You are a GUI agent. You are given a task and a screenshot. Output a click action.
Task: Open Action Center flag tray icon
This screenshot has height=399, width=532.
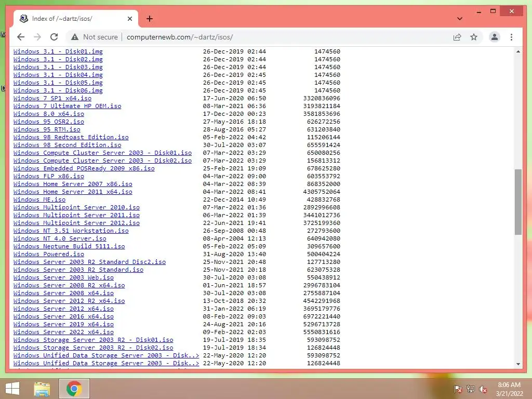(x=458, y=389)
